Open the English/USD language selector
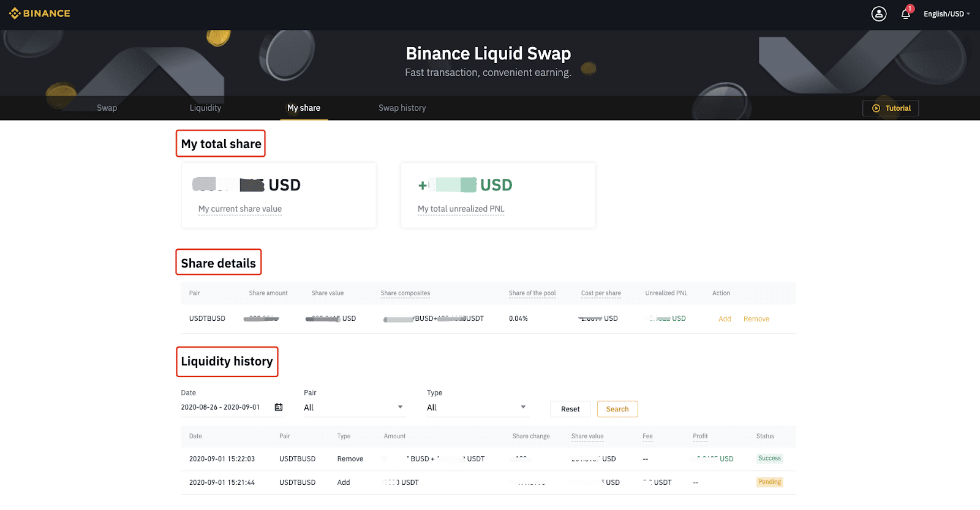Viewport: 980px width, 510px height. tap(947, 13)
